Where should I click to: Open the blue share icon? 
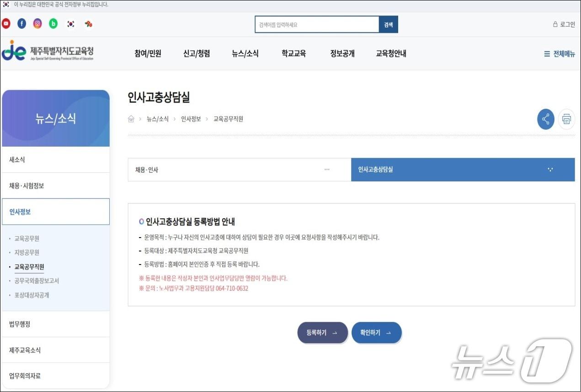tap(545, 118)
